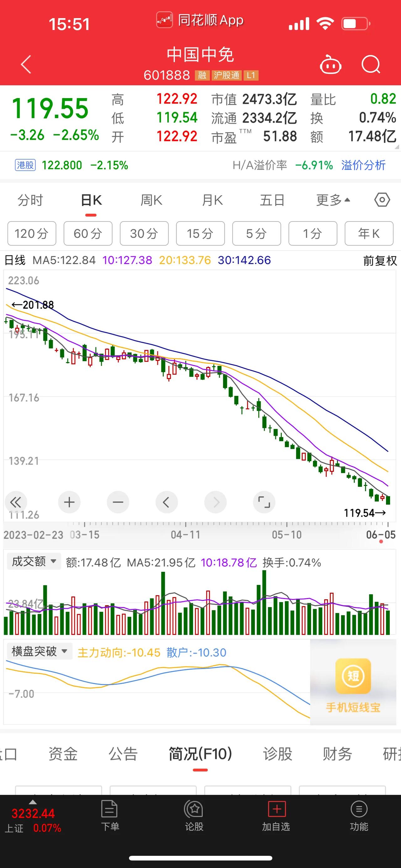Screen dimensions: 401x868
Task: Open 财务 info tab
Action: coord(337,754)
